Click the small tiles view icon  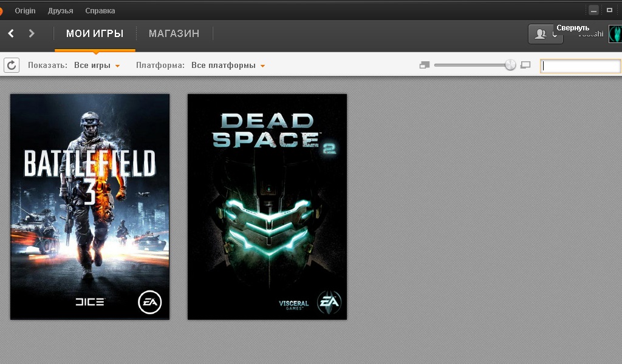click(425, 65)
